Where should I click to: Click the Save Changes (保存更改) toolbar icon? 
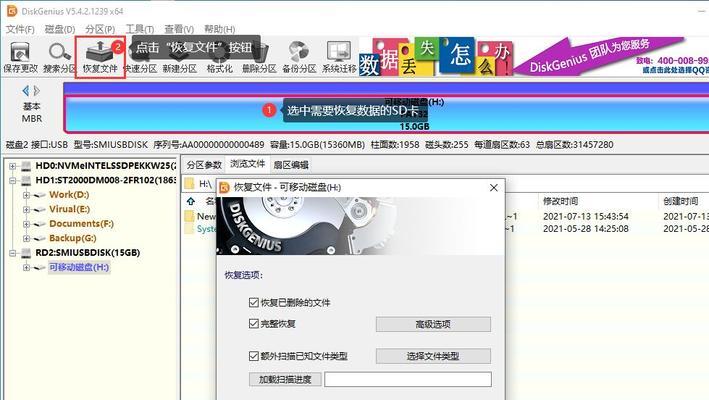click(x=20, y=57)
